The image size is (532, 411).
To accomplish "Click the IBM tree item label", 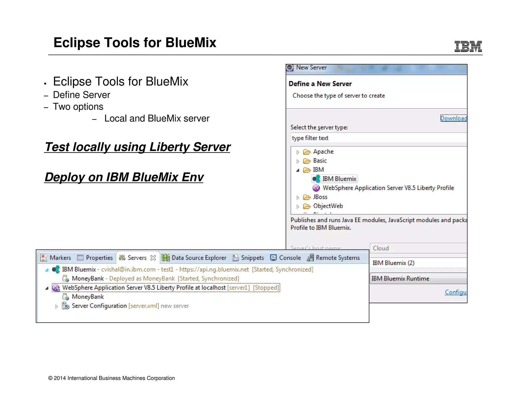I will point(318,170).
